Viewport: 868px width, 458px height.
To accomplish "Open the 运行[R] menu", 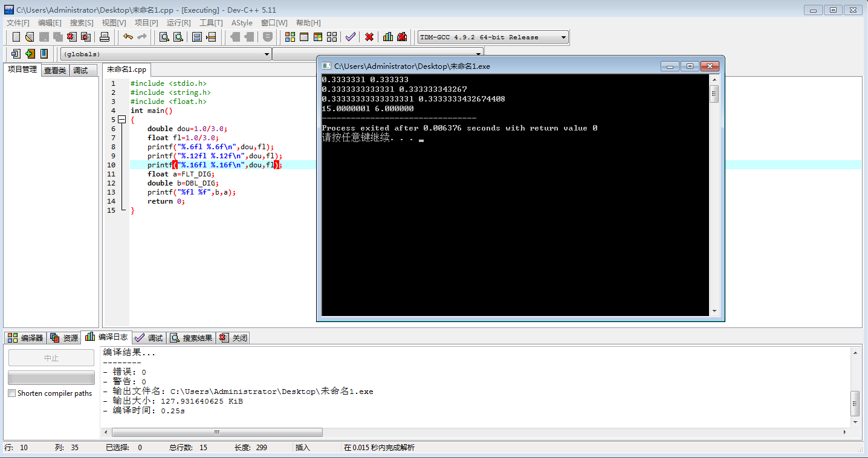I will [178, 22].
